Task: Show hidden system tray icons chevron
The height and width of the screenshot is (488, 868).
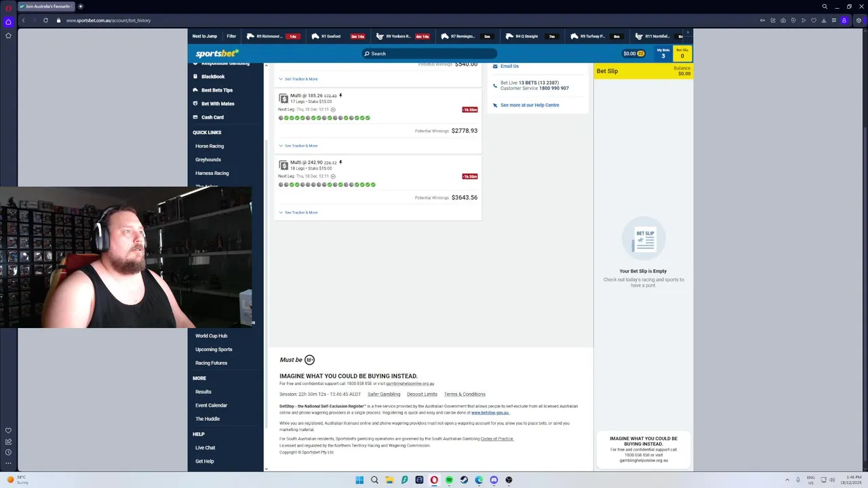Action: pyautogui.click(x=787, y=480)
